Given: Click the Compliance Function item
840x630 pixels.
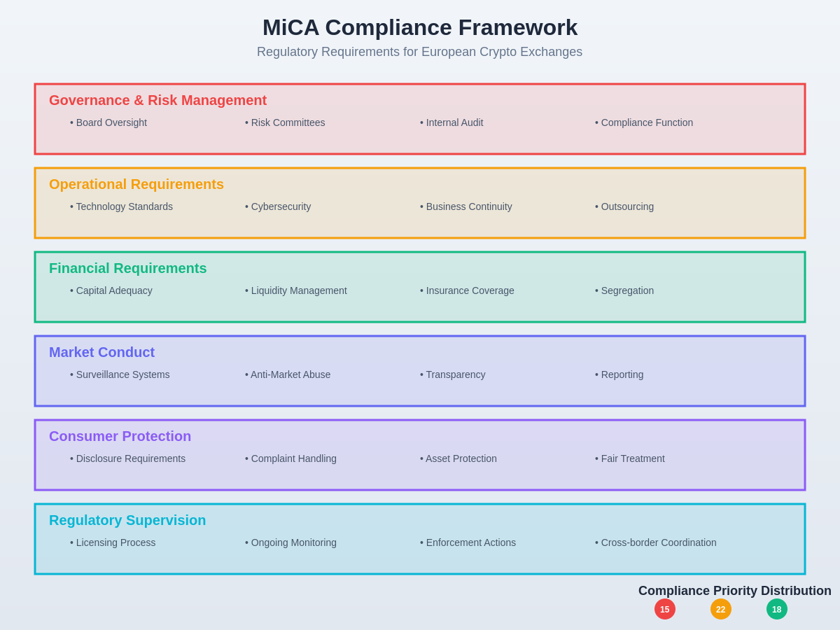Looking at the screenshot, I should [x=644, y=122].
